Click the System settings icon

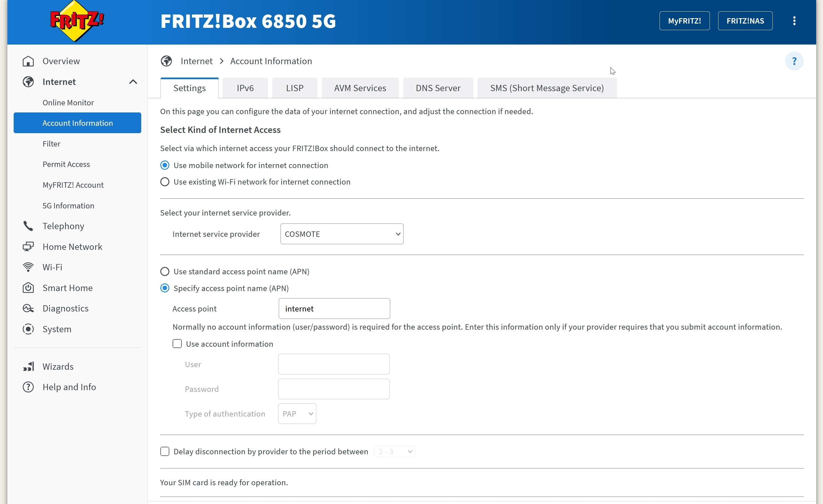tap(28, 329)
